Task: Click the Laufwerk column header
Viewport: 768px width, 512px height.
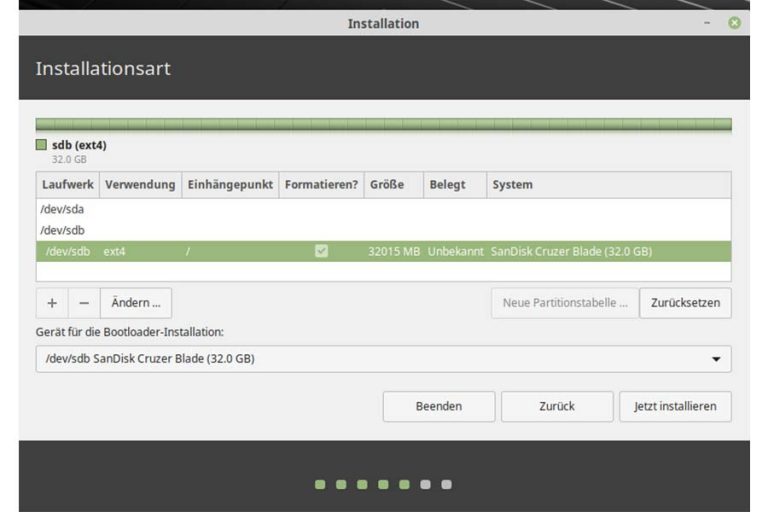Action: [x=67, y=185]
